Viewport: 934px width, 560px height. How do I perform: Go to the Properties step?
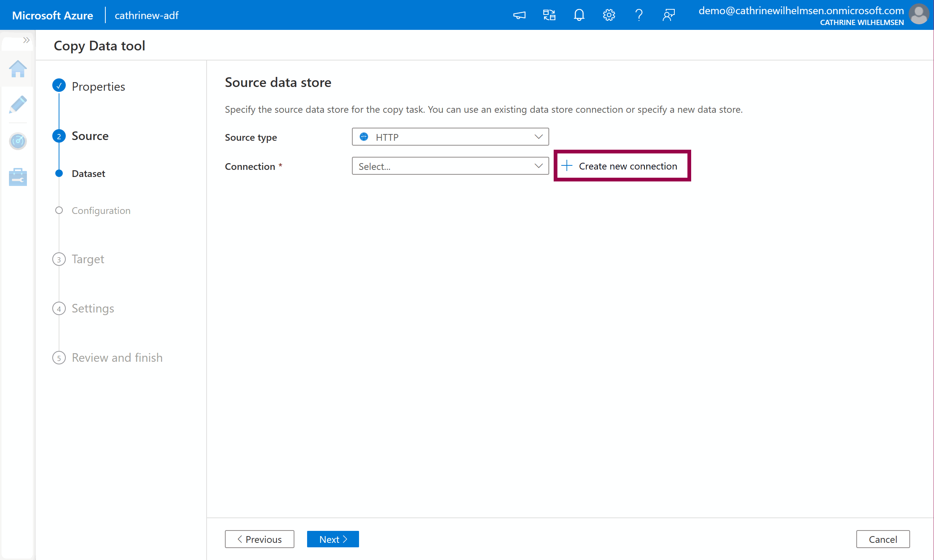[x=98, y=86]
